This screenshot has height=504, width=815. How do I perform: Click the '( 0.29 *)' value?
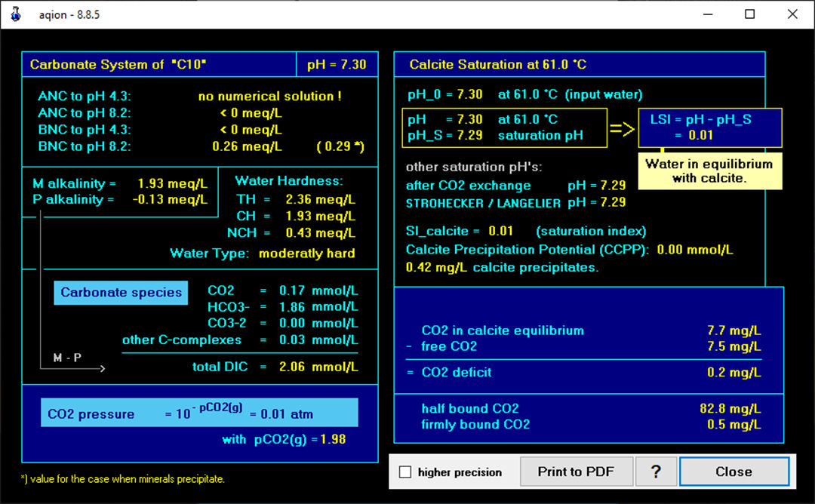(340, 146)
